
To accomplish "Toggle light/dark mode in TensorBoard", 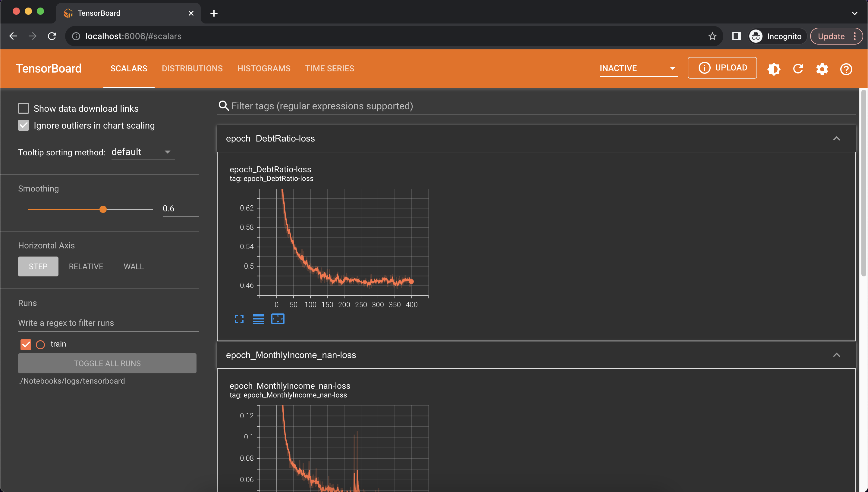I will click(774, 69).
